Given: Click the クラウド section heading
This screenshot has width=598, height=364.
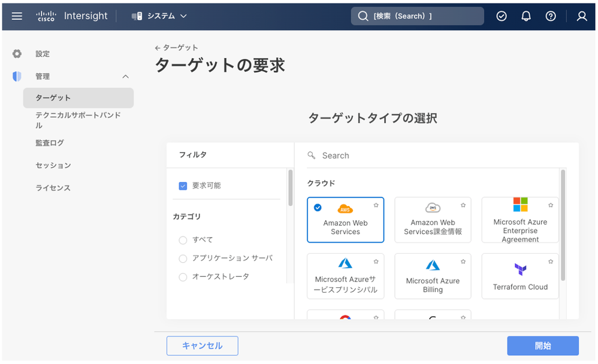Looking at the screenshot, I should pos(321,183).
